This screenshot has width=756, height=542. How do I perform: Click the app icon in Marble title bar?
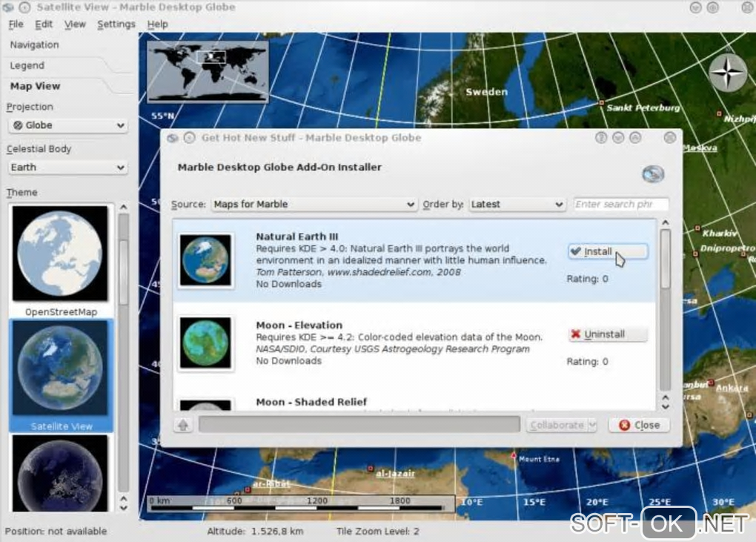[7, 7]
